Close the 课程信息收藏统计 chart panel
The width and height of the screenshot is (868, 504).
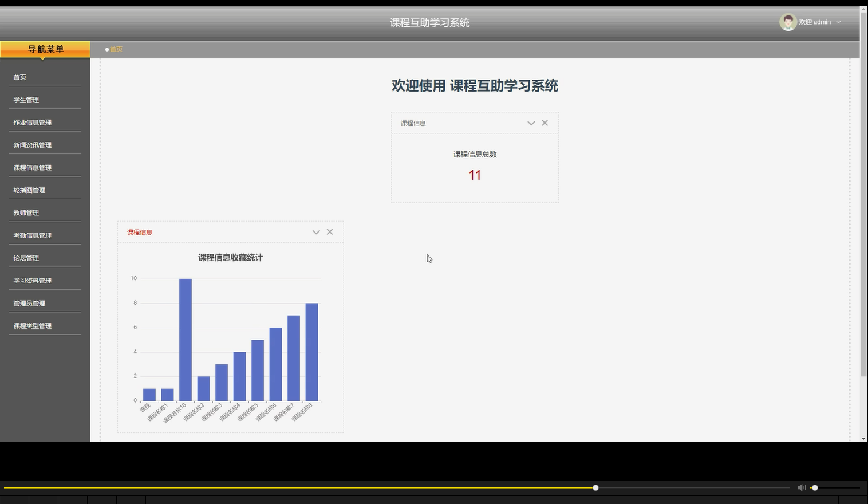click(x=330, y=231)
